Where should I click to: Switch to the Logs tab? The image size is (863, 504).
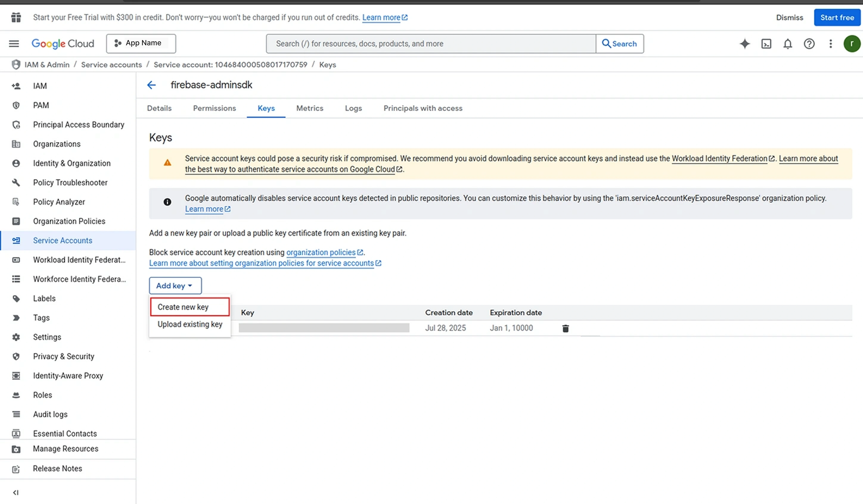353,108
